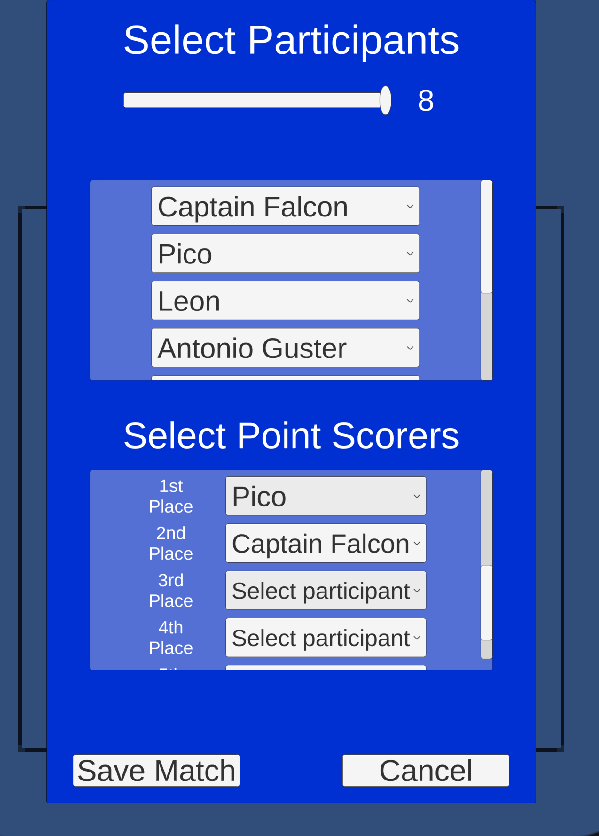Open the Captain Falcon participant dropdown

[x=285, y=206]
